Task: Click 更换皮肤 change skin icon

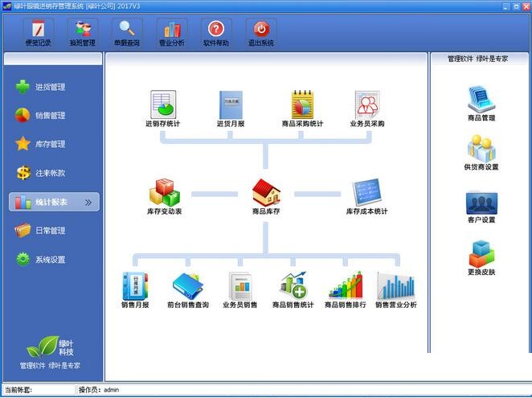Action: pos(481,258)
